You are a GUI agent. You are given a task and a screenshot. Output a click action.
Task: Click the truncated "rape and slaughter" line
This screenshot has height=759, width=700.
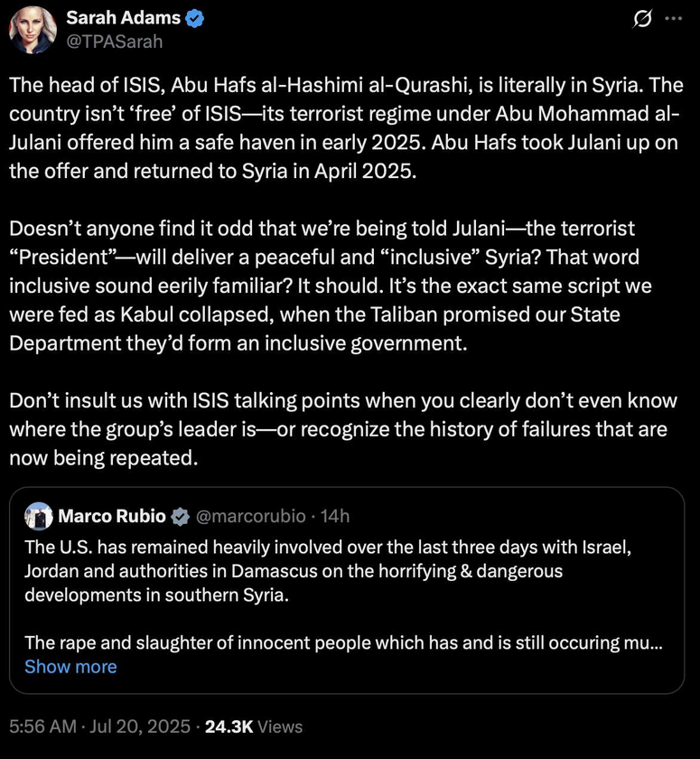343,642
